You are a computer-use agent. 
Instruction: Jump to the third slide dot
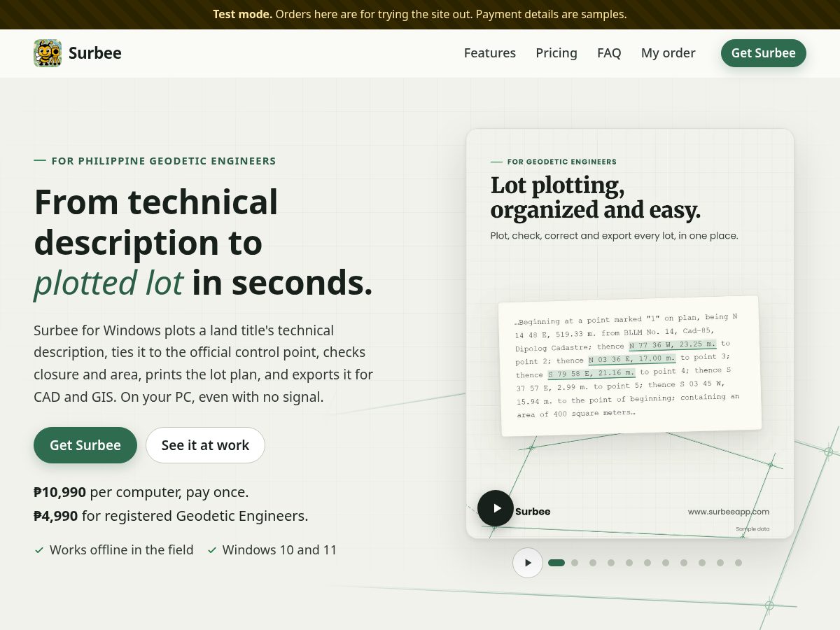[593, 563]
